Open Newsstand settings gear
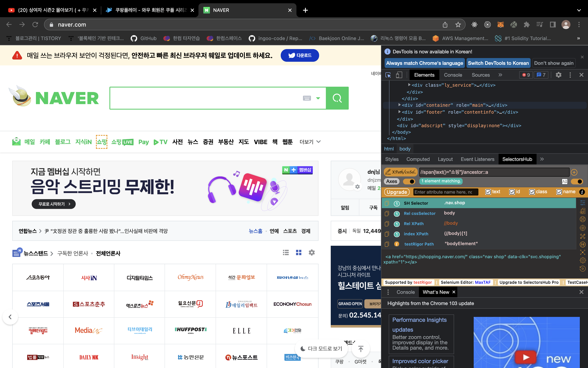 tap(312, 253)
